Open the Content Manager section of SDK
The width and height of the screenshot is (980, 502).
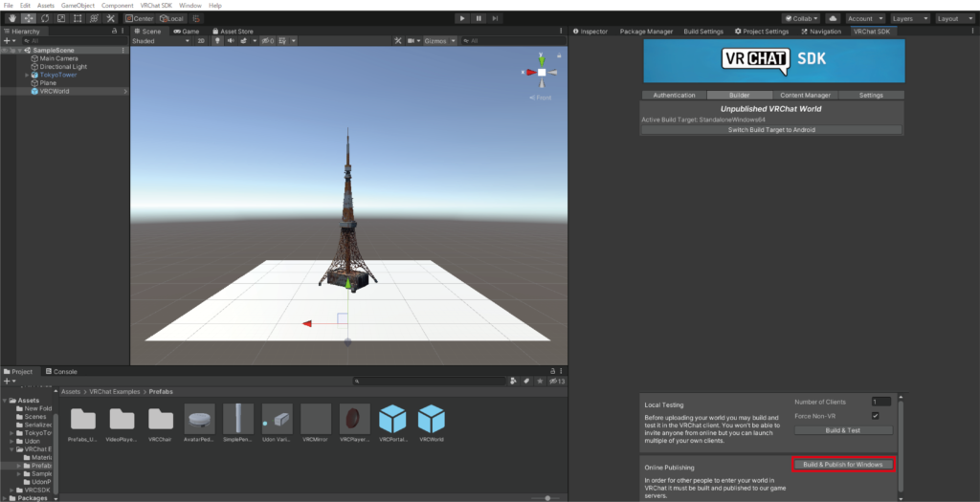pos(805,95)
